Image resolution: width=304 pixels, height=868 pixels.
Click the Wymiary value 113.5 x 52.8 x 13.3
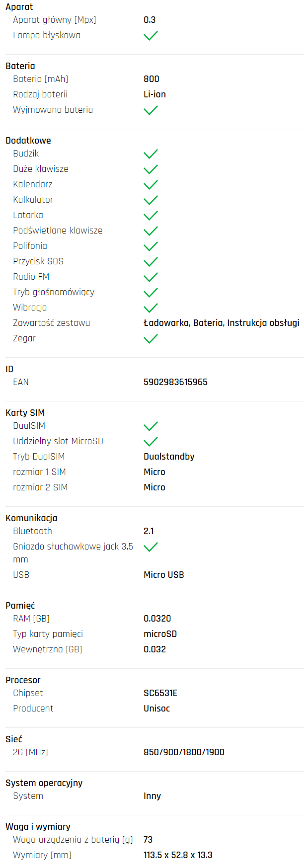click(x=178, y=855)
